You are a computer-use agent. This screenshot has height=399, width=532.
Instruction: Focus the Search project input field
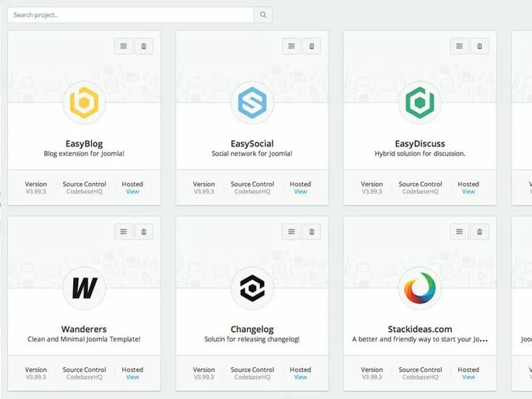pos(131,15)
